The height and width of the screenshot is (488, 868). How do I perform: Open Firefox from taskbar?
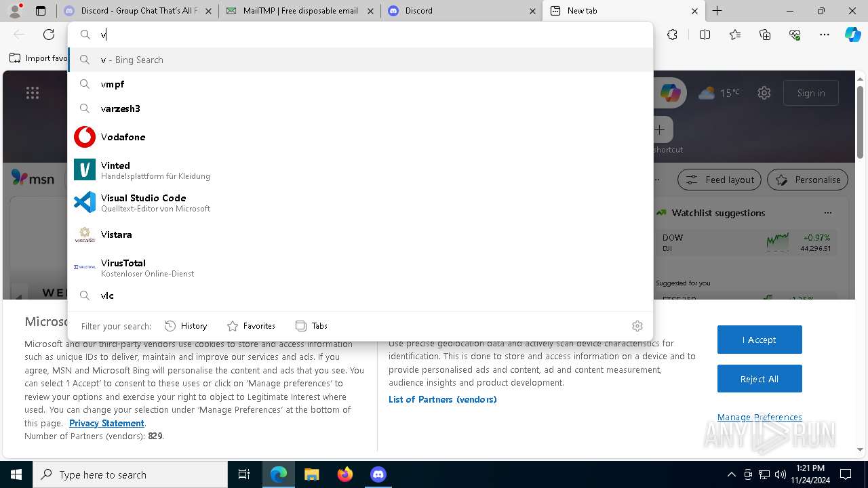[x=345, y=474]
